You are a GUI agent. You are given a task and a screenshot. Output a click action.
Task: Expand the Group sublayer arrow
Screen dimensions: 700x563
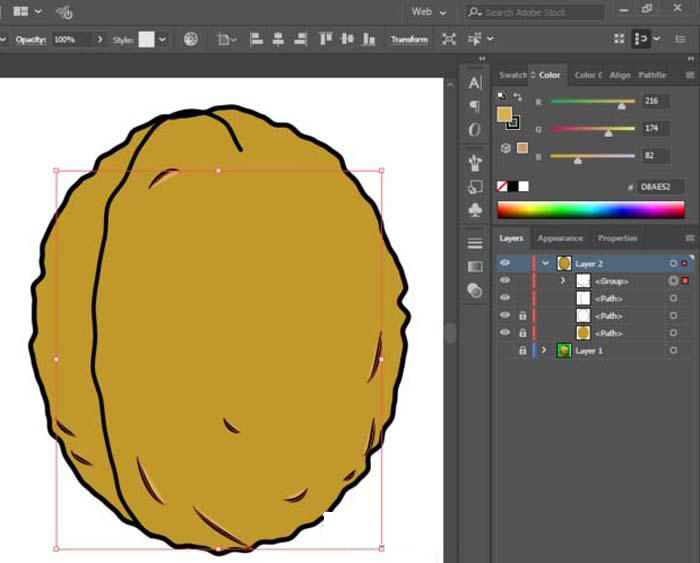click(x=563, y=281)
